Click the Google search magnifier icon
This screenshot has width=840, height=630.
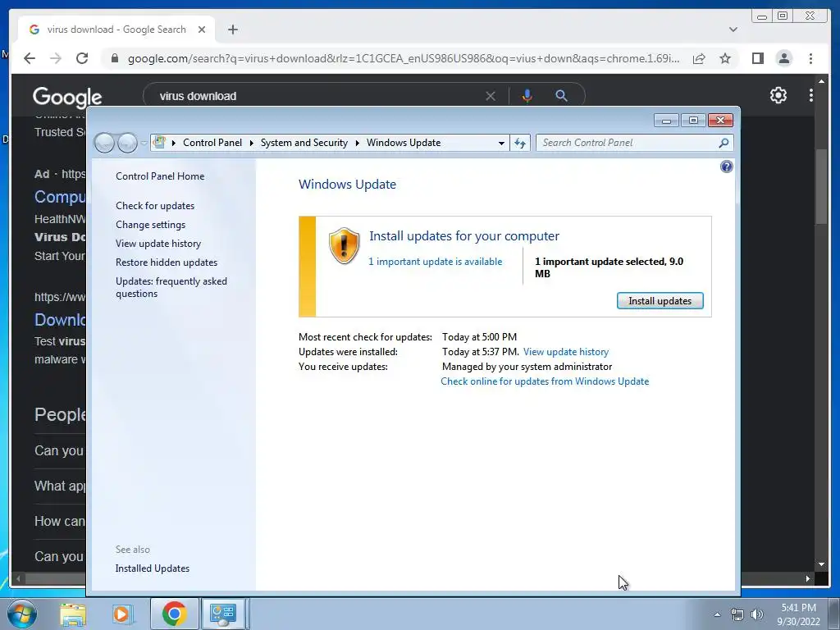(x=561, y=96)
